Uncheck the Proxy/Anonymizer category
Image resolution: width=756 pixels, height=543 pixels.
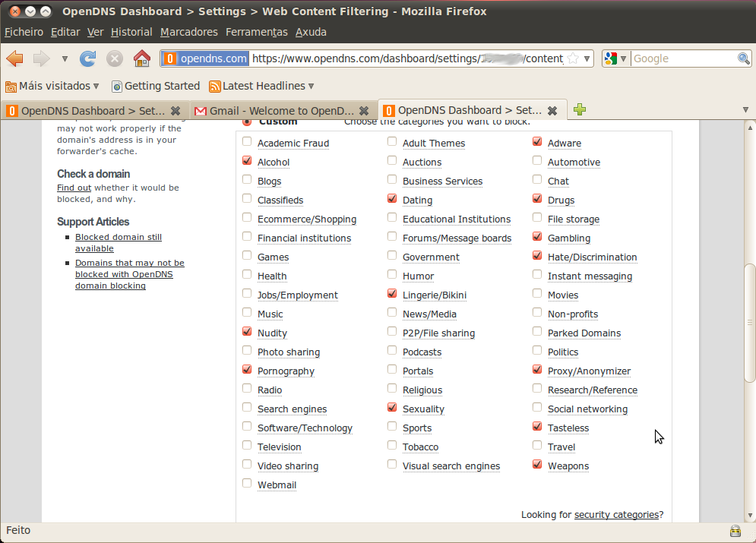[x=537, y=370]
